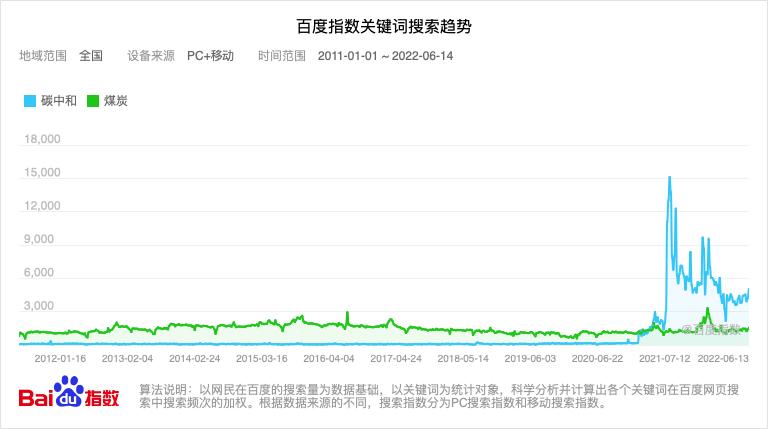The width and height of the screenshot is (768, 429).
Task: Click the date range 2011-01-01 ~ 2022-06-14
Action: click(385, 56)
